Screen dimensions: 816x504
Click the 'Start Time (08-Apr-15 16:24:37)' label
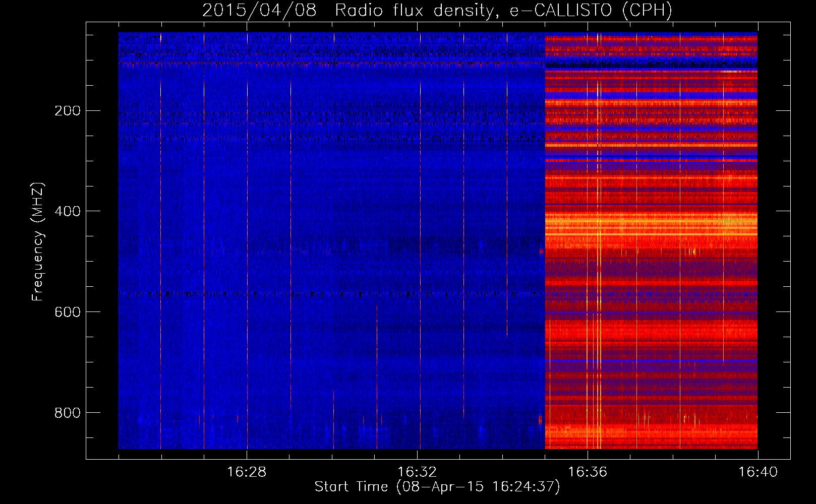click(x=437, y=487)
